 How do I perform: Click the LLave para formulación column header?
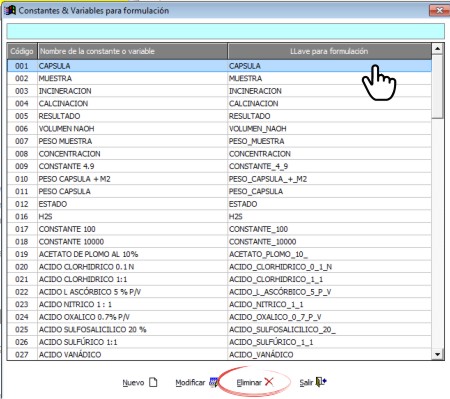coord(329,51)
